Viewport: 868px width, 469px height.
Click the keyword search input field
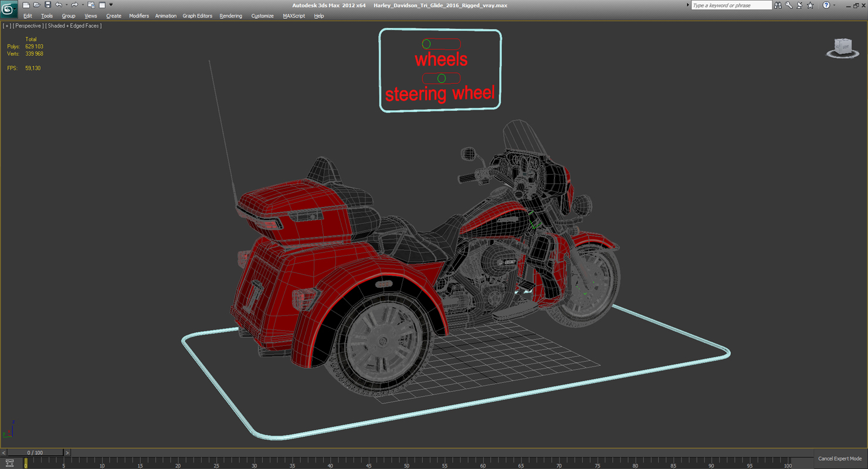pos(731,5)
